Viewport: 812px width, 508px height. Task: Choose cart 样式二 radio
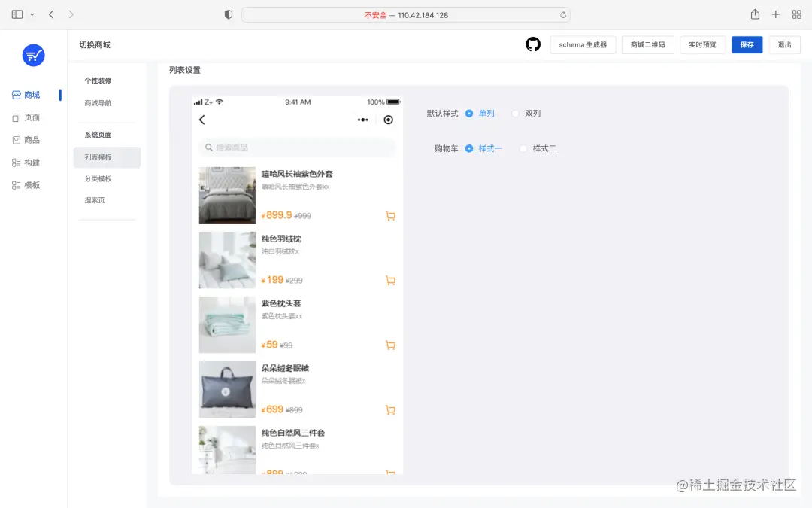[x=523, y=149]
